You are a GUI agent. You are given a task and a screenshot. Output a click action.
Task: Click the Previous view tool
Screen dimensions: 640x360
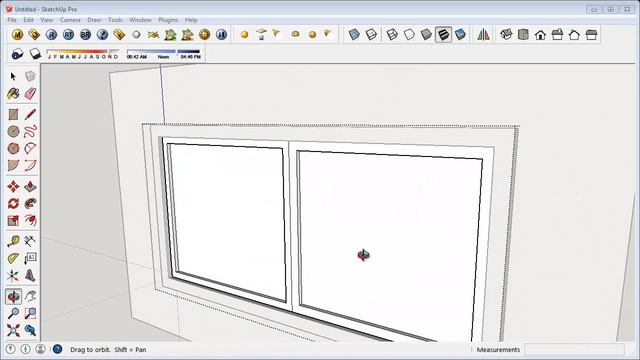(x=30, y=330)
